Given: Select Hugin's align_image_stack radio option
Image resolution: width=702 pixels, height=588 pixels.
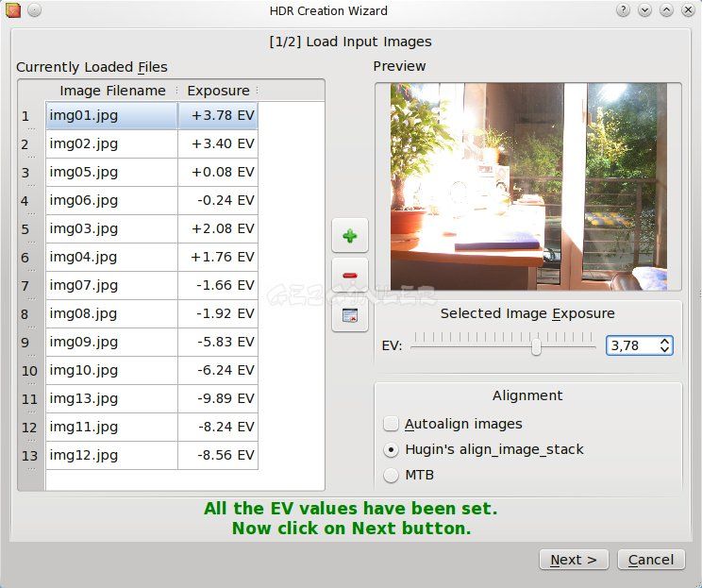Looking at the screenshot, I should tap(391, 449).
